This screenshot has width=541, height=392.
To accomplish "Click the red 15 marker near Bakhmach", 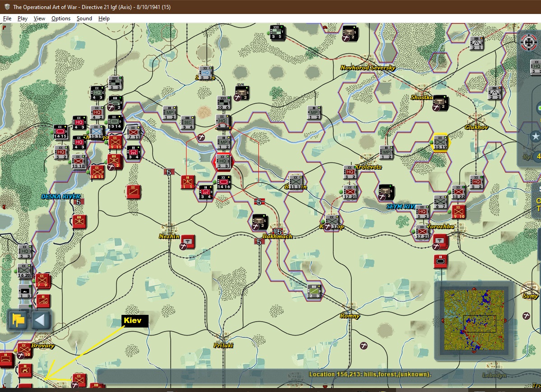I will pyautogui.click(x=277, y=232).
